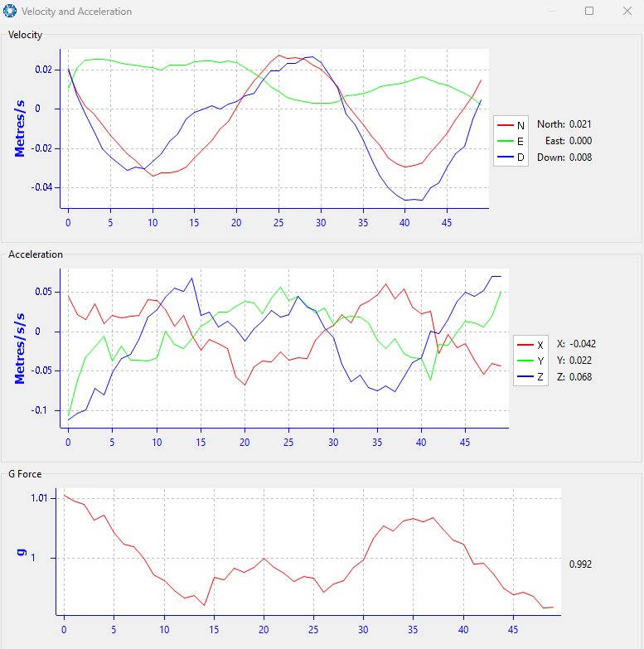
Task: Click the Down velocity value 0.008
Action: [x=580, y=157]
